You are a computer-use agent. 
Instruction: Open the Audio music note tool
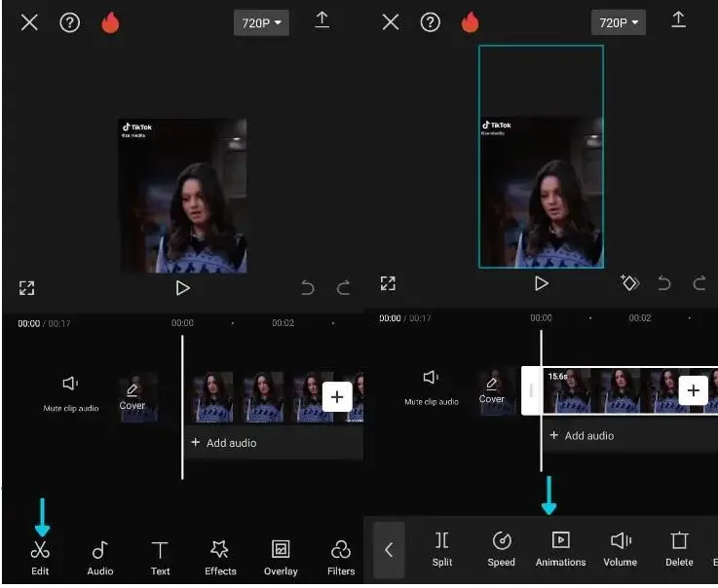pyautogui.click(x=100, y=557)
